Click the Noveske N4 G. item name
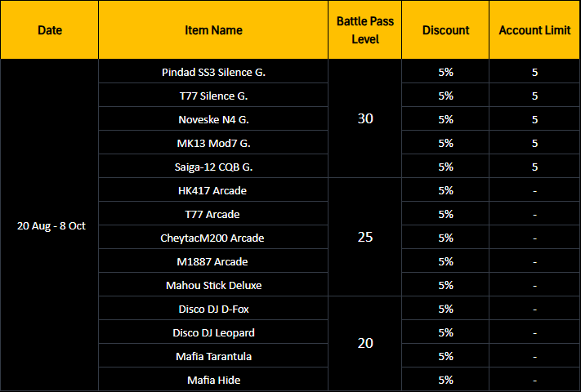This screenshot has height=392, width=581. pyautogui.click(x=213, y=119)
